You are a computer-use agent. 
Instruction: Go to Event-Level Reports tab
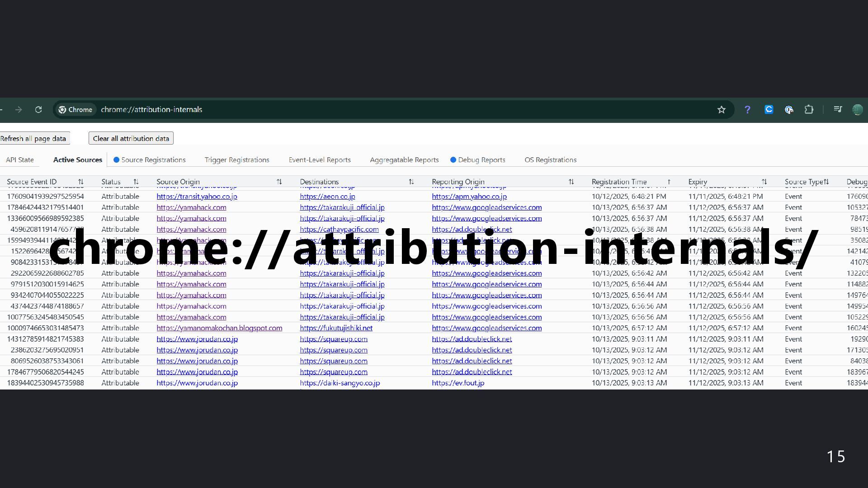(x=320, y=160)
